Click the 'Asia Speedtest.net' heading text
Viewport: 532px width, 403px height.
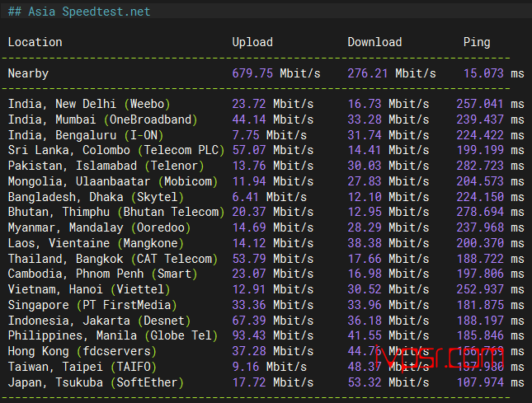[x=89, y=12]
